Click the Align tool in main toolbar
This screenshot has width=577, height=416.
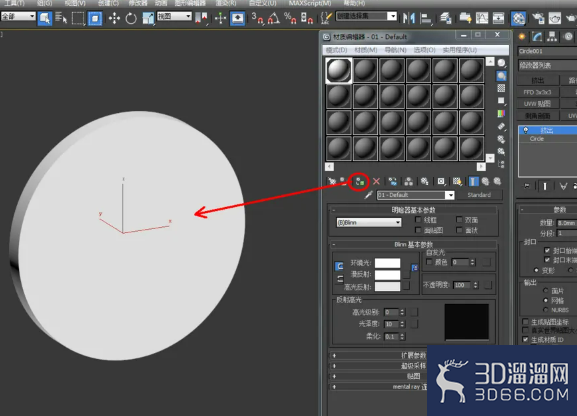click(426, 18)
